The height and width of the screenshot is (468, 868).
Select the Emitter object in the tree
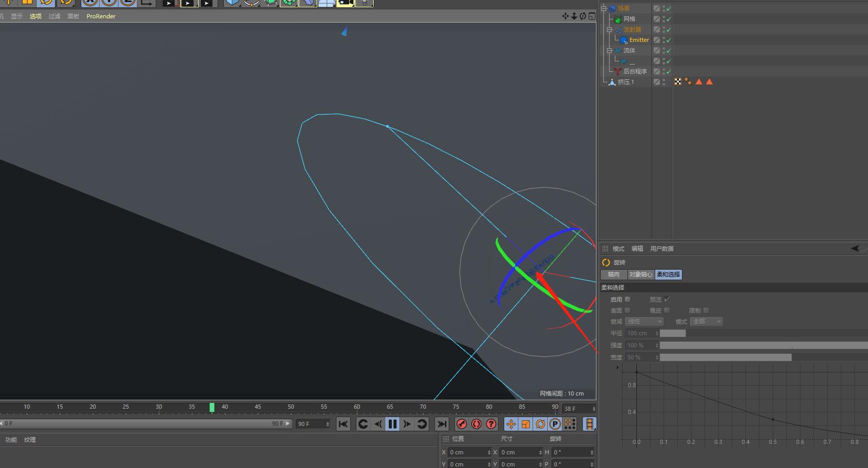click(639, 40)
